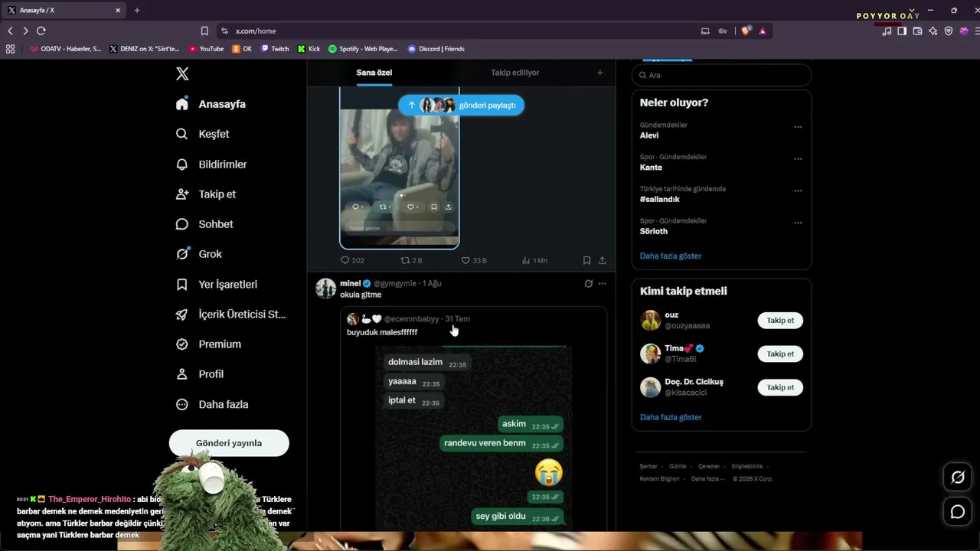The width and height of the screenshot is (980, 551).
Task: Open the floating messages button at right edge
Action: coord(958,512)
